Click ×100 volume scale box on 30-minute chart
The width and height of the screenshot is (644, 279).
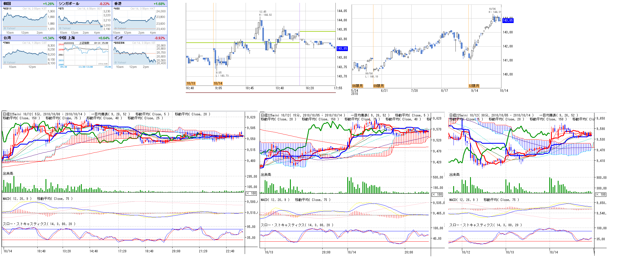pos(601,195)
